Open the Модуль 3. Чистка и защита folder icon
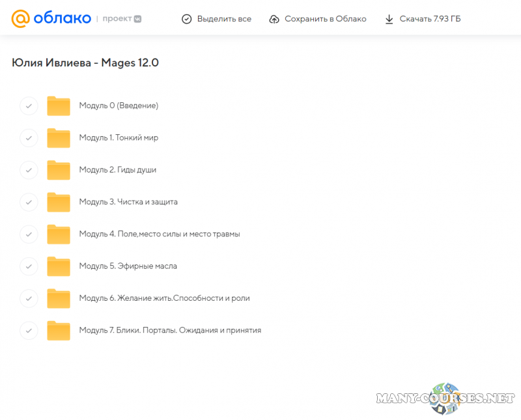The width and height of the screenshot is (521, 420). (59, 202)
